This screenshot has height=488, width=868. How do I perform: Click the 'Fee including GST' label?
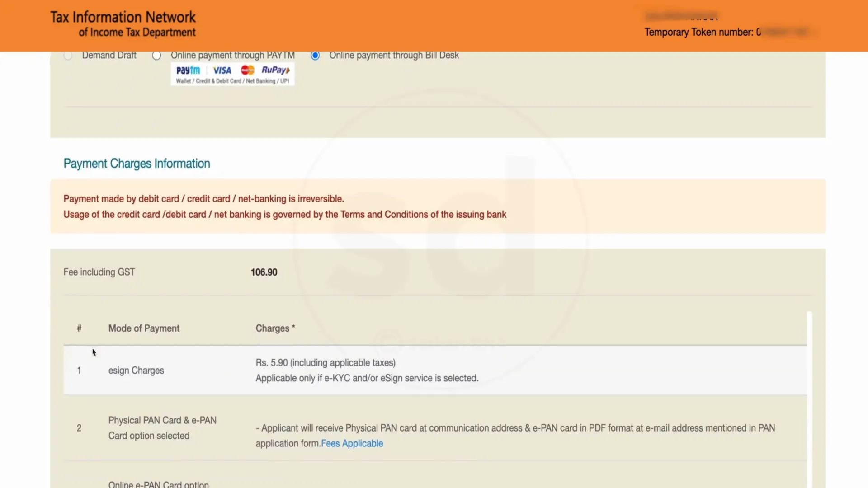click(99, 272)
